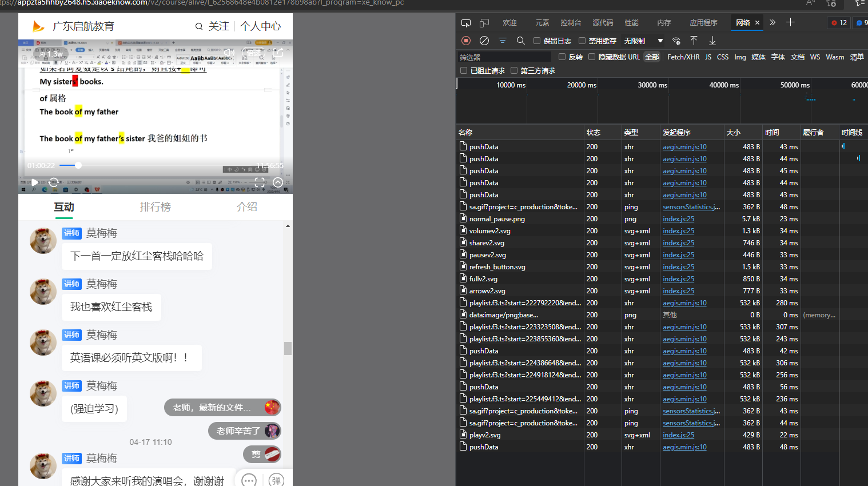
Task: Click the network filter funnel icon
Action: [x=502, y=41]
